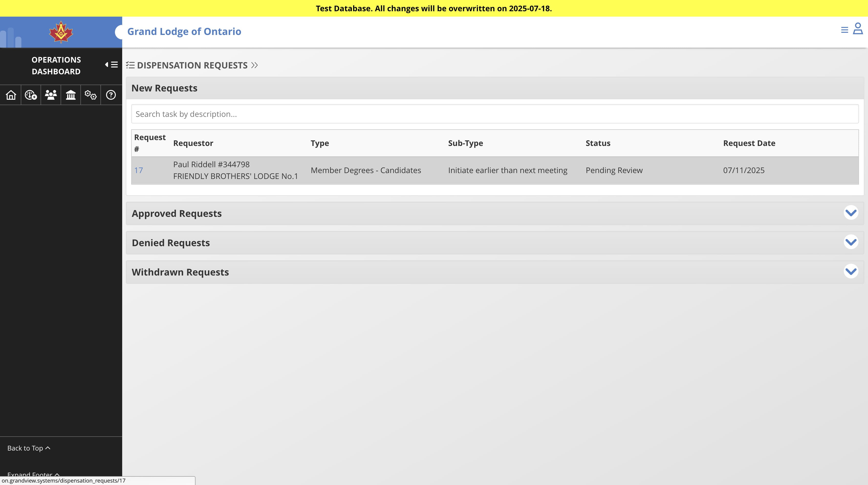Expand the Denied Requests section

[851, 242]
